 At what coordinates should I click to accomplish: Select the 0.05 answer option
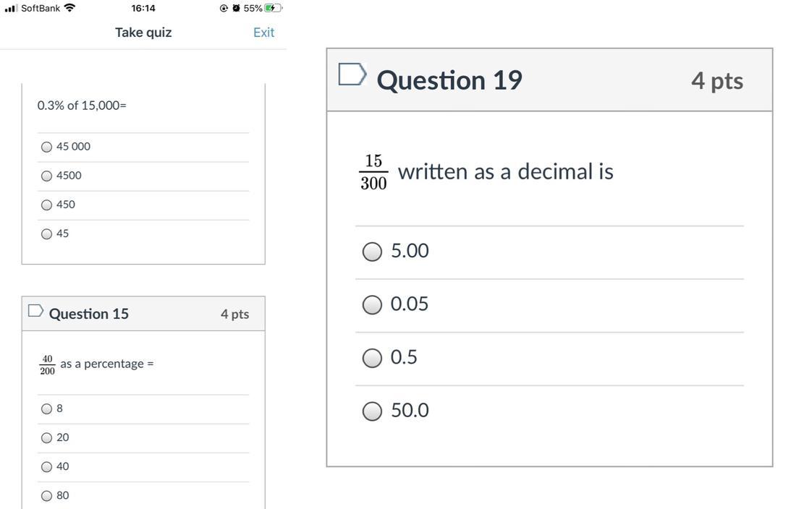pos(372,305)
